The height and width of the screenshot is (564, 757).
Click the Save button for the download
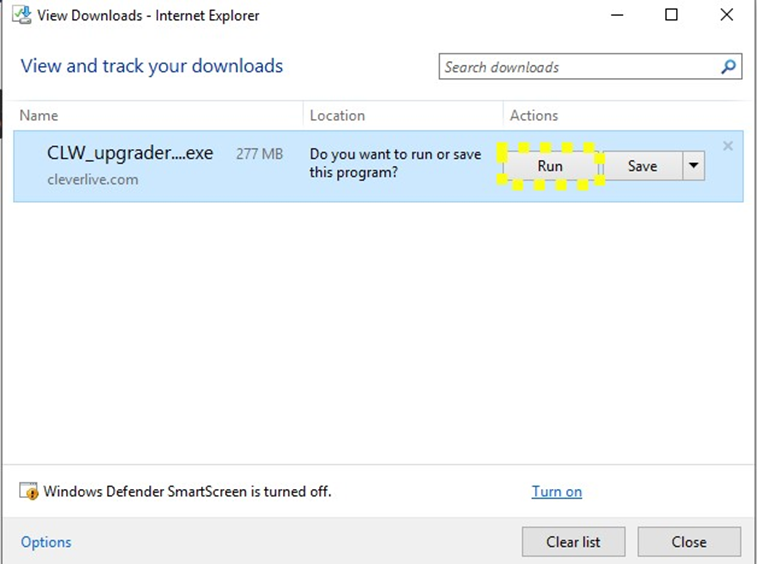click(642, 166)
